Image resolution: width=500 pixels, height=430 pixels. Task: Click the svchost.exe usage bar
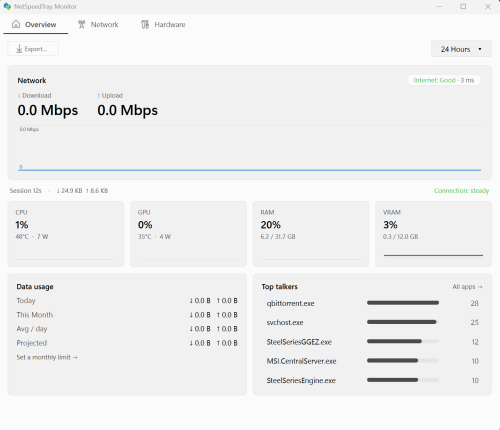403,322
